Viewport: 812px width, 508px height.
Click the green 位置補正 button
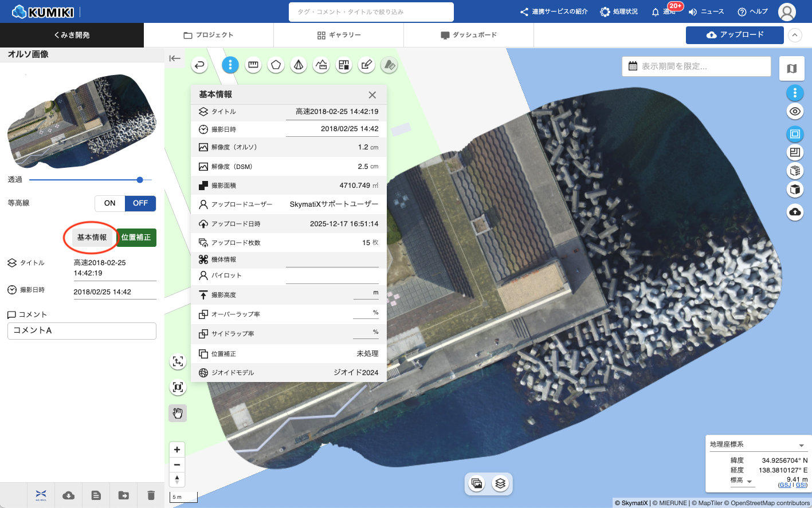pos(136,237)
